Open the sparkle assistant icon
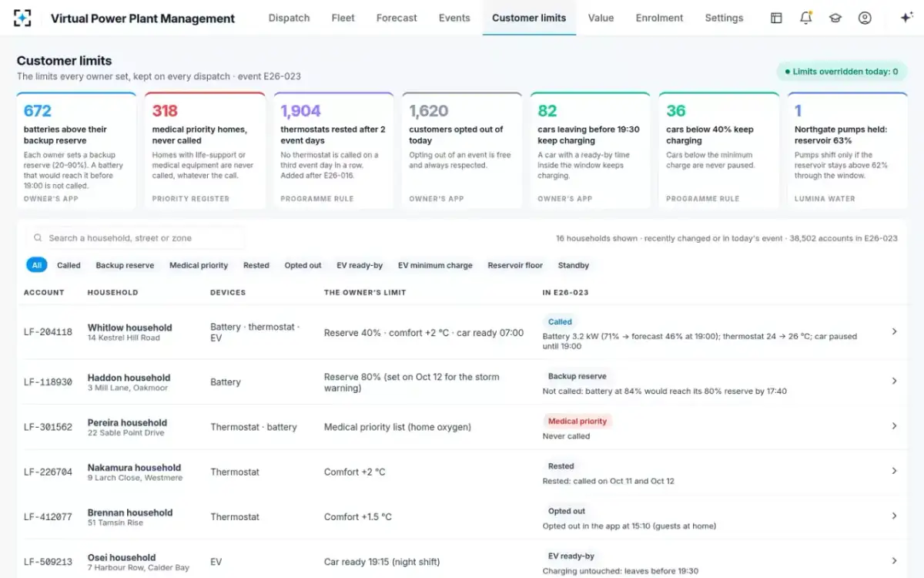The width and height of the screenshot is (924, 578). click(x=906, y=18)
